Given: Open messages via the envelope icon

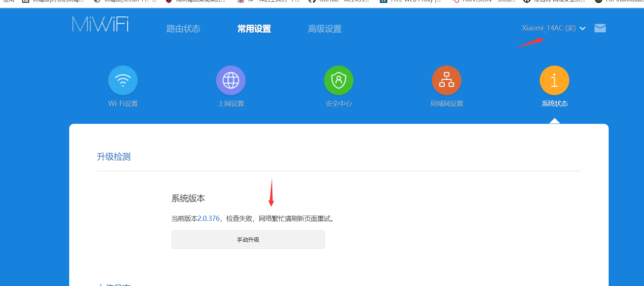Looking at the screenshot, I should click(600, 28).
